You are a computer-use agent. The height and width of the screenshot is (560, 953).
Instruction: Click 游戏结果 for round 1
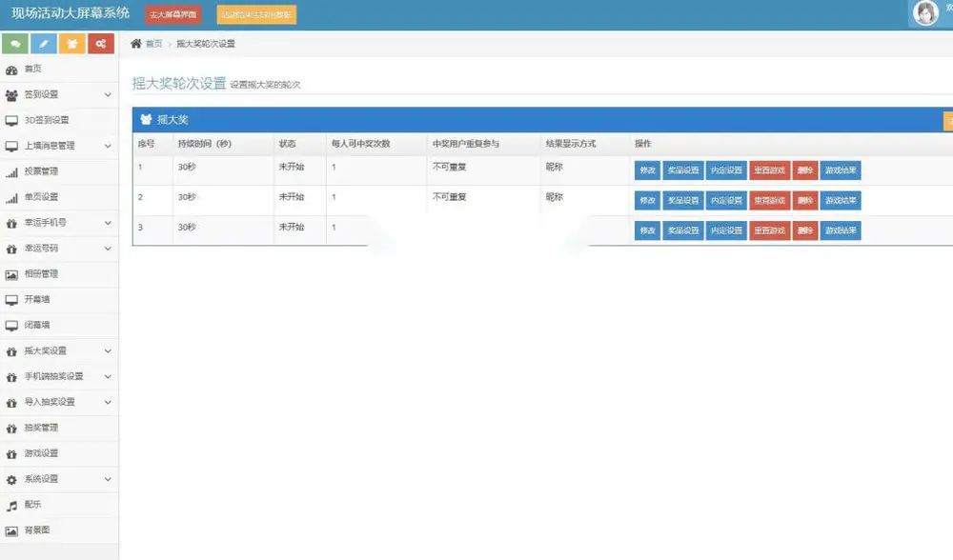841,170
